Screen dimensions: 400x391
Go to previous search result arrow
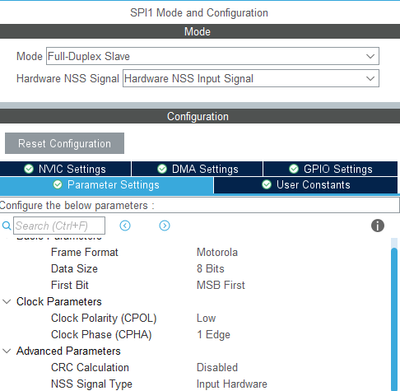point(125,226)
